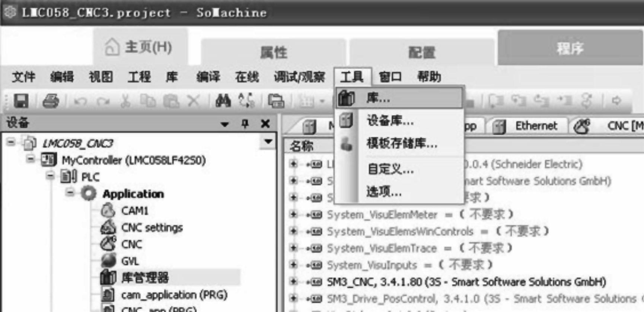The height and width of the screenshot is (312, 644).
Task: Collapse the PLC tree node
Action: coord(50,176)
